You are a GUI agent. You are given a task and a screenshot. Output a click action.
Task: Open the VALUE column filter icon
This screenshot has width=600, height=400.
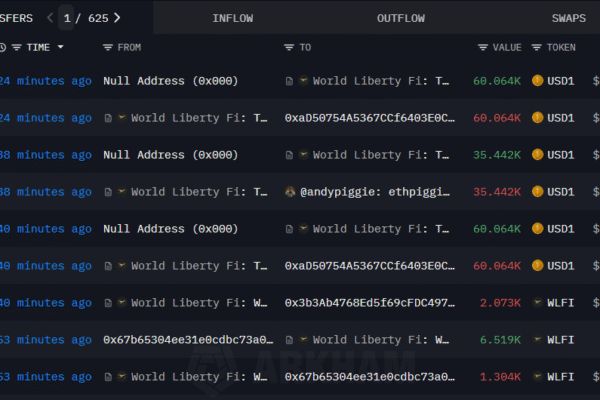pos(484,47)
